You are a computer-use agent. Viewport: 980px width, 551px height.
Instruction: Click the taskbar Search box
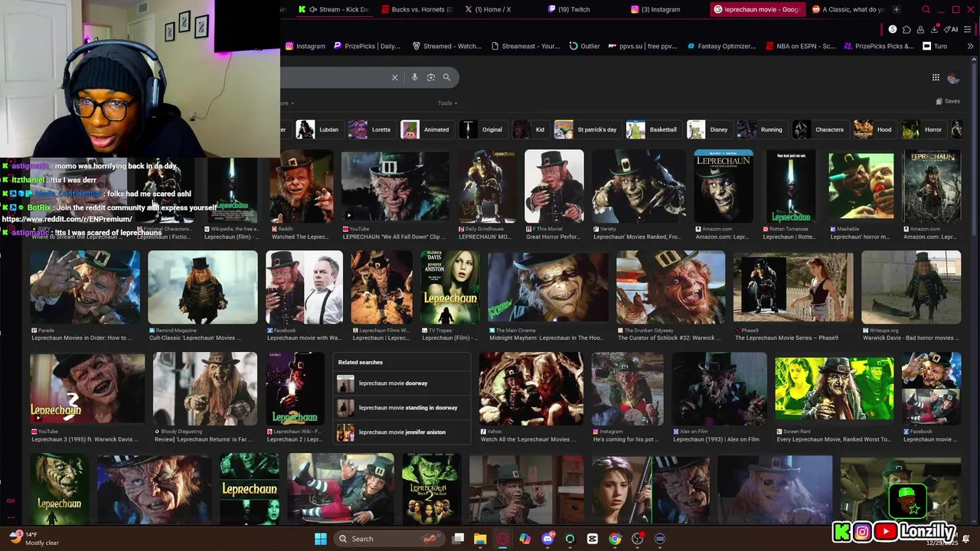pos(390,539)
